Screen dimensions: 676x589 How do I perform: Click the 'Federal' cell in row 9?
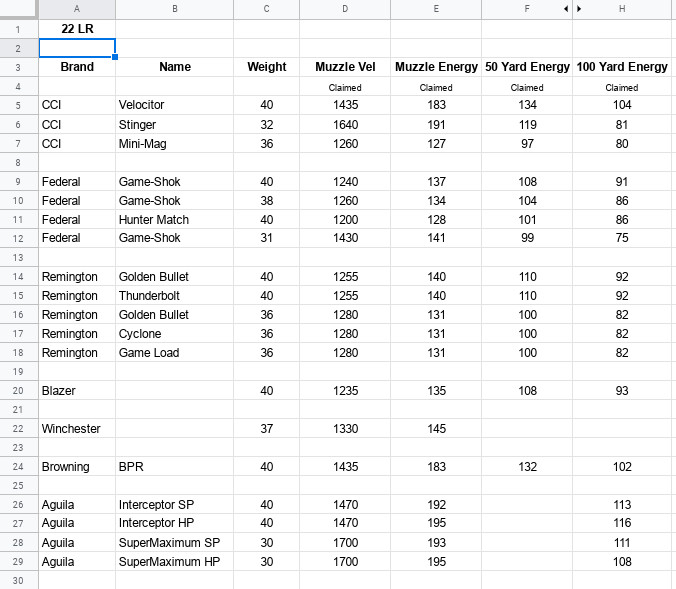tap(77, 182)
